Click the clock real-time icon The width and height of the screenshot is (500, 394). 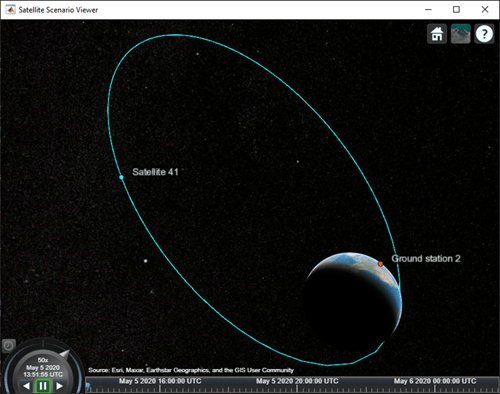pos(9,346)
